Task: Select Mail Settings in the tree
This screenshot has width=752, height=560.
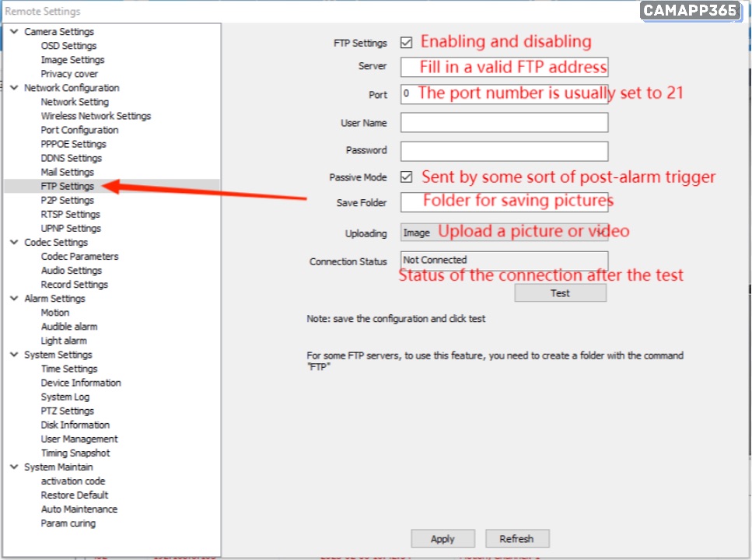Action: point(67,172)
